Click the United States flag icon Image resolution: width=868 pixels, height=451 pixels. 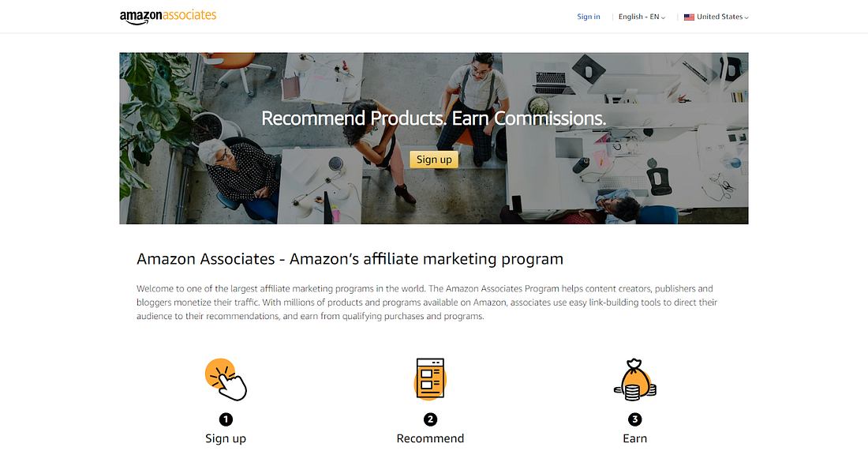(689, 17)
